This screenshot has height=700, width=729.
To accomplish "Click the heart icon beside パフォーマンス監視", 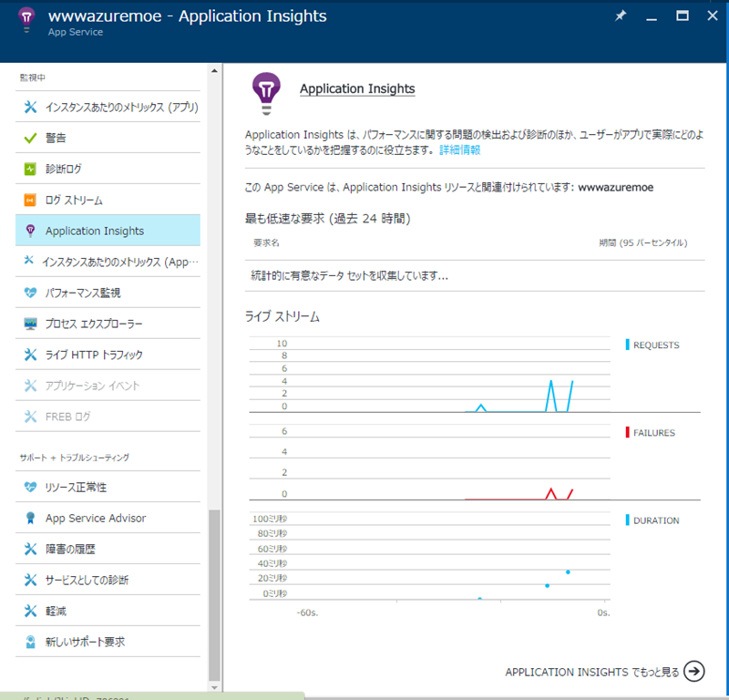I will pos(30,293).
